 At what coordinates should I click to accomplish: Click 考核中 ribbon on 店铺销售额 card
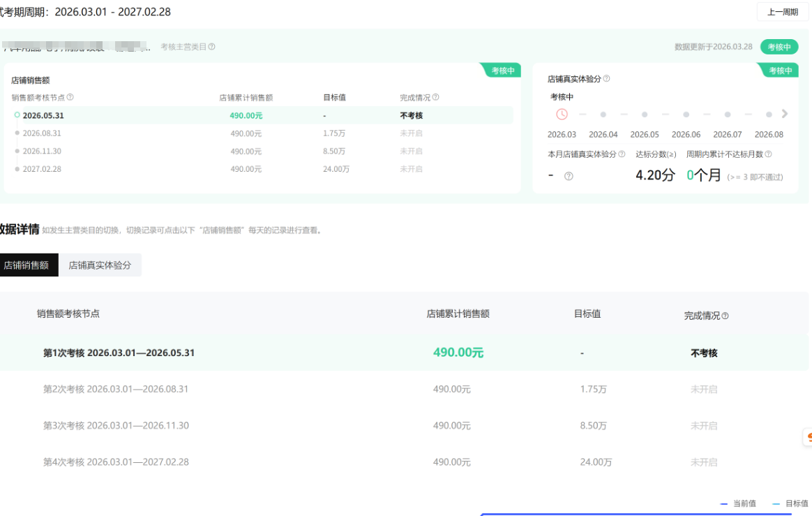click(x=502, y=71)
